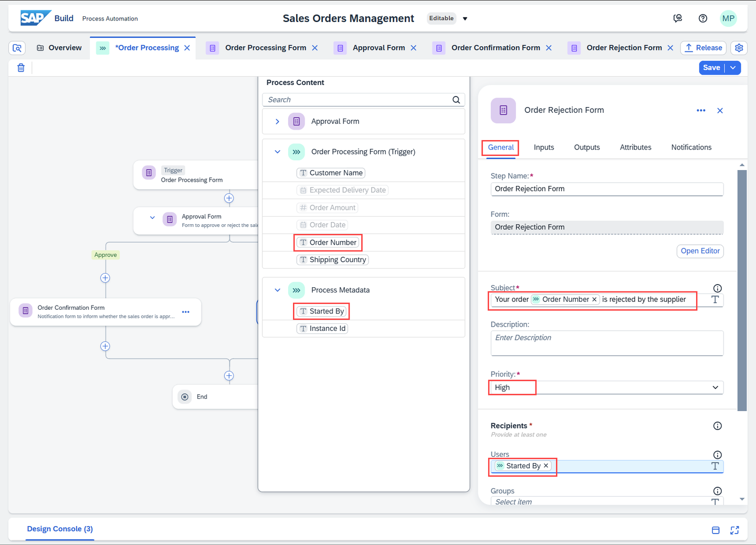Viewport: 756px width, 545px height.
Task: Open the Save button dropdown arrow
Action: click(x=733, y=68)
